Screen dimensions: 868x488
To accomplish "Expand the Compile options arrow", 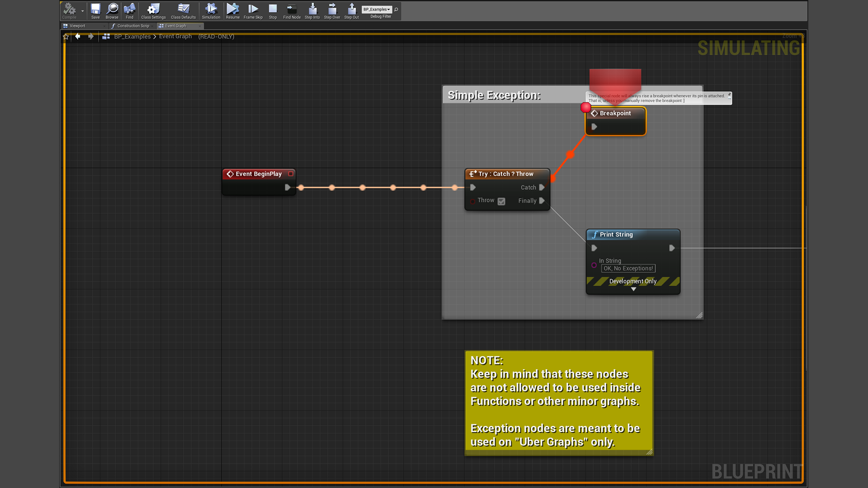I will (82, 10).
